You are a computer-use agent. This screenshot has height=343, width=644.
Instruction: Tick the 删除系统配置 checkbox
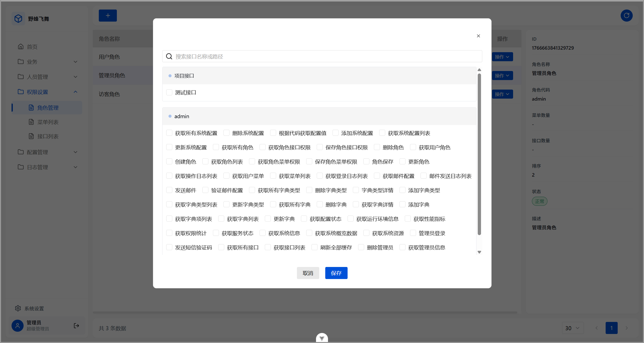[226, 133]
